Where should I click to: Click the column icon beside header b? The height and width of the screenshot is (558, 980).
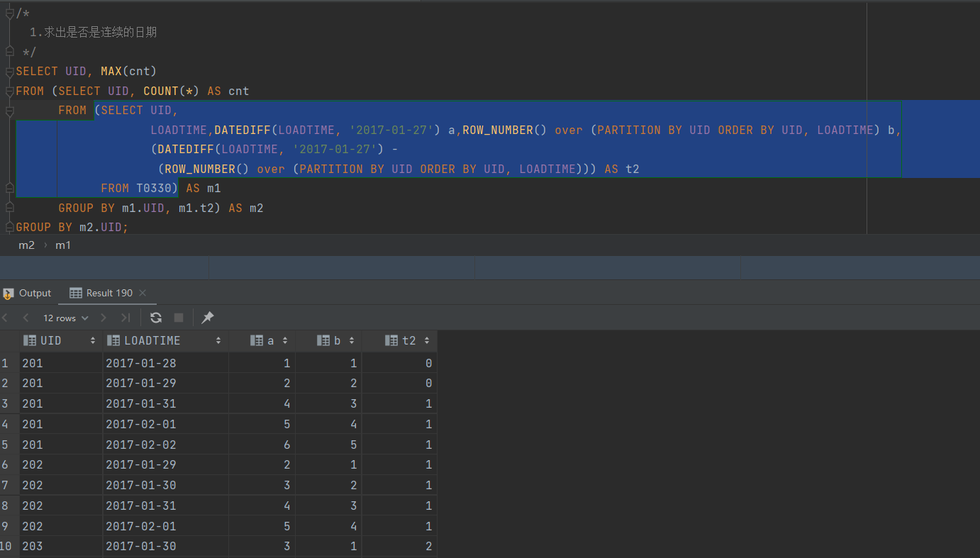323,341
